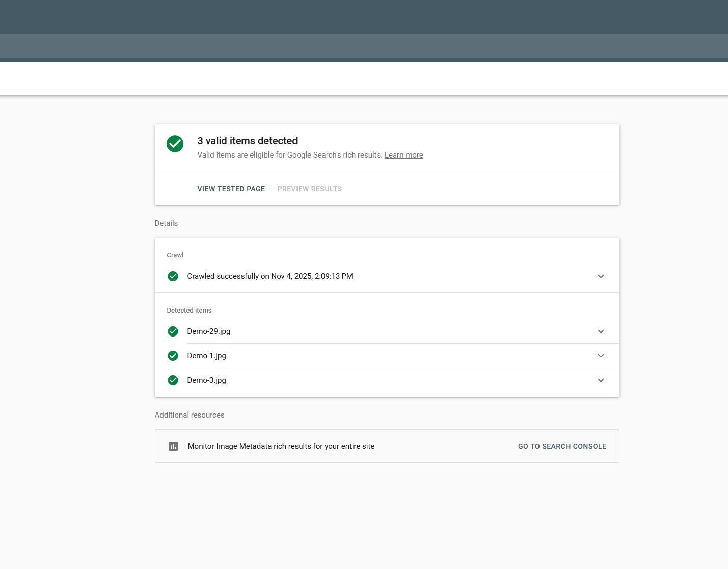The image size is (728, 569).
Task: Expand the Crawled successfully details chevron
Action: pyautogui.click(x=601, y=276)
